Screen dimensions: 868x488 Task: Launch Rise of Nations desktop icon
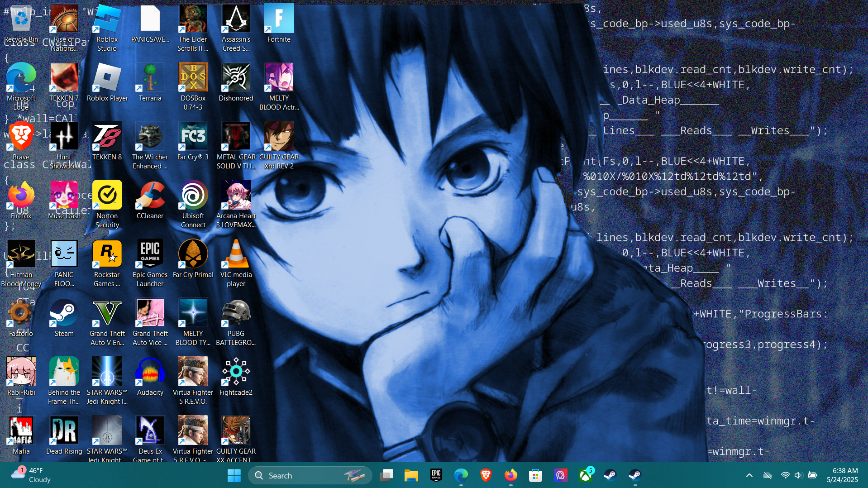[64, 28]
